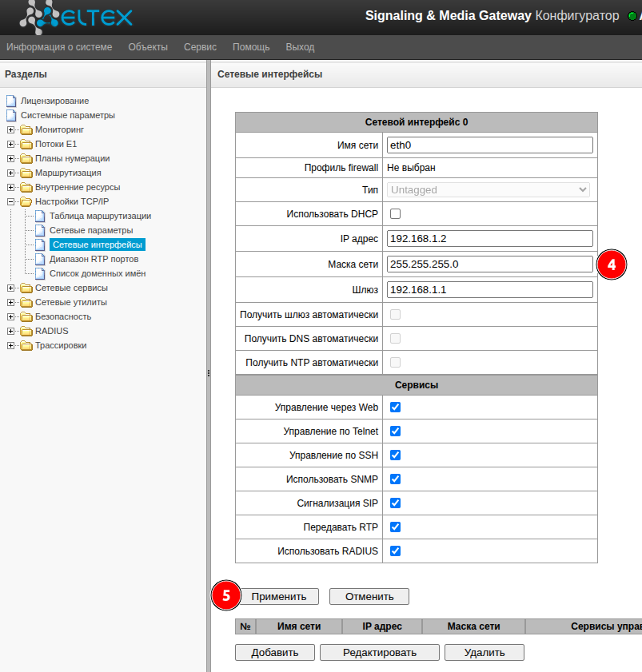Open the Информация о системе menu

(59, 47)
